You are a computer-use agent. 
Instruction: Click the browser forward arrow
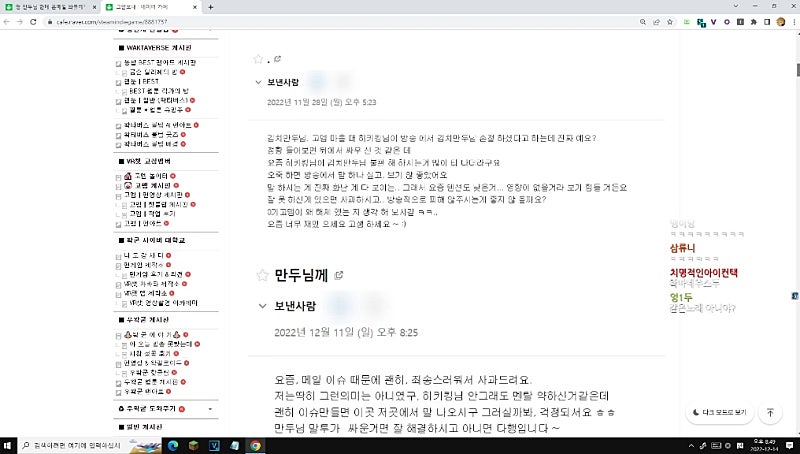tap(20, 22)
